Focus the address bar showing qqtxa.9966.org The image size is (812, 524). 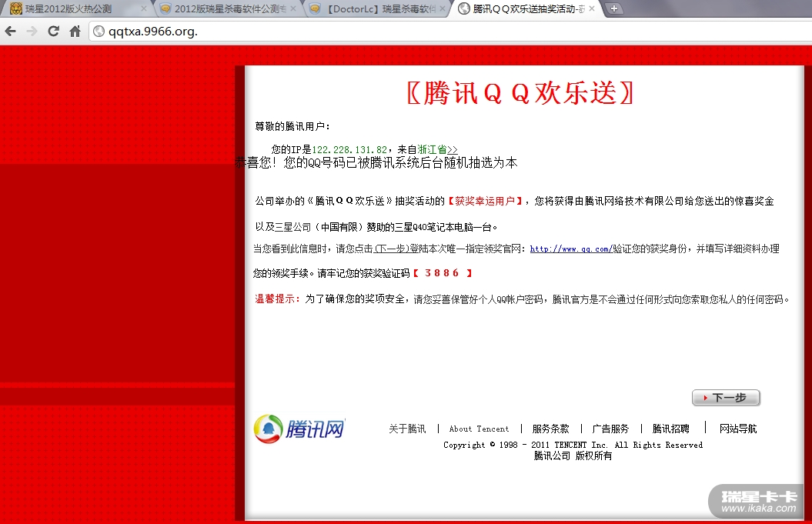450,32
